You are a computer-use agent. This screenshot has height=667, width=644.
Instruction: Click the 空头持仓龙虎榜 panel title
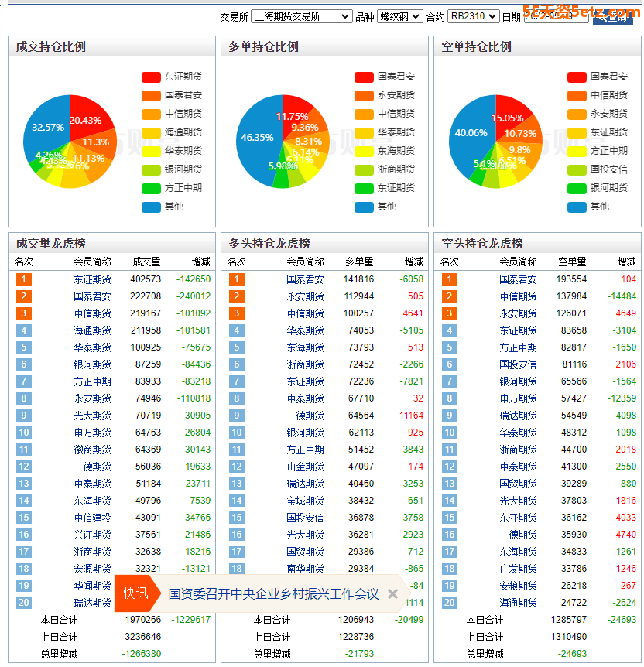[481, 243]
